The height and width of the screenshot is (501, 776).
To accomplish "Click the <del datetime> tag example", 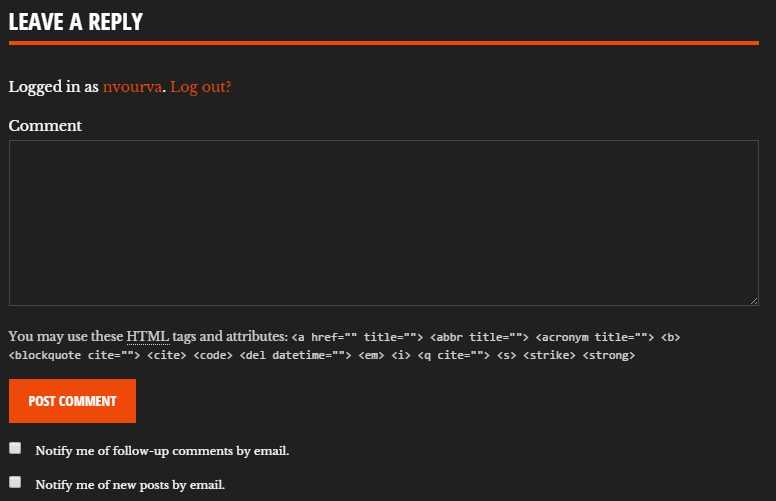I will pos(295,355).
